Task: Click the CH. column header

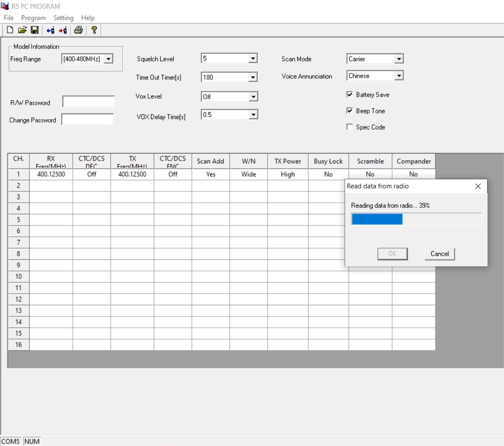Action: tap(18, 161)
